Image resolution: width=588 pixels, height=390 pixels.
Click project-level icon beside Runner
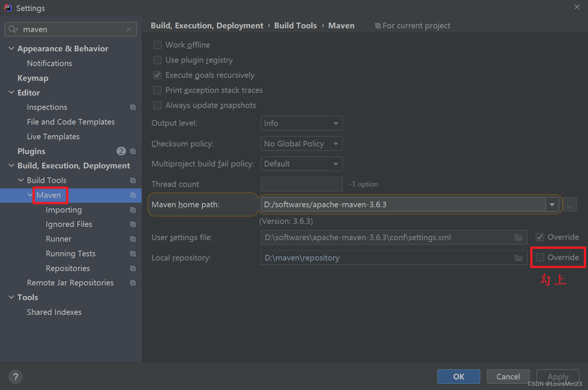(x=133, y=239)
